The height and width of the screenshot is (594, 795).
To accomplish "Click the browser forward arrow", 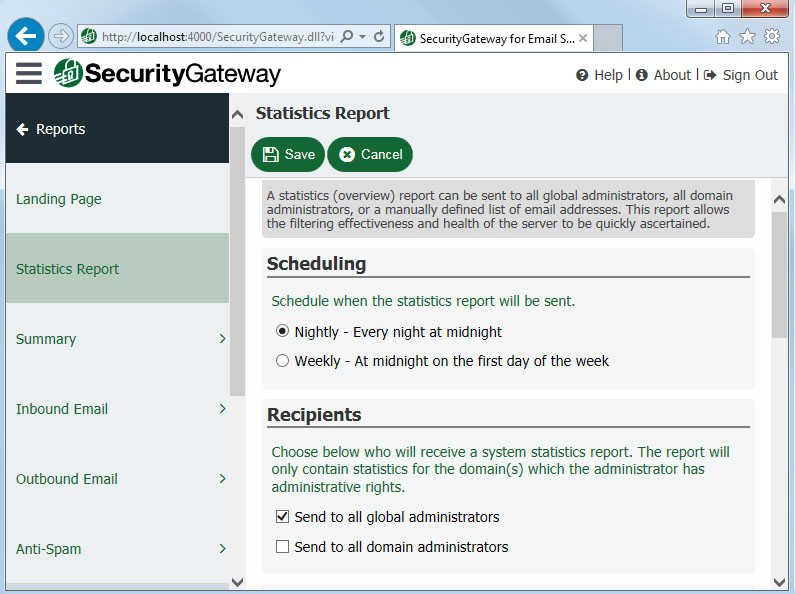I will pos(60,36).
